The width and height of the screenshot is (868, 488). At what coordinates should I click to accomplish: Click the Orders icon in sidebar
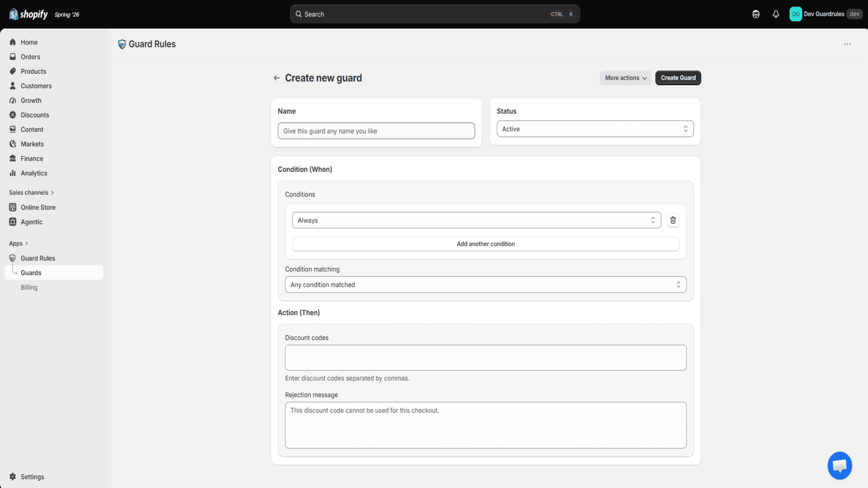[x=12, y=57]
